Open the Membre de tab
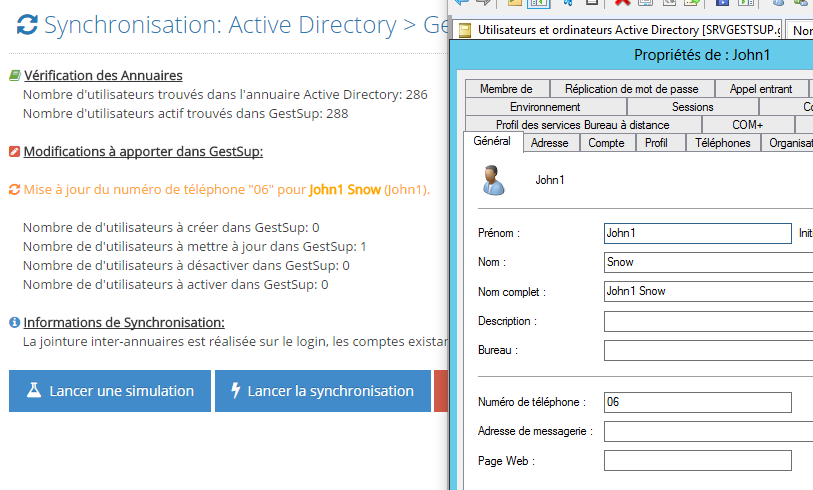 (x=507, y=89)
